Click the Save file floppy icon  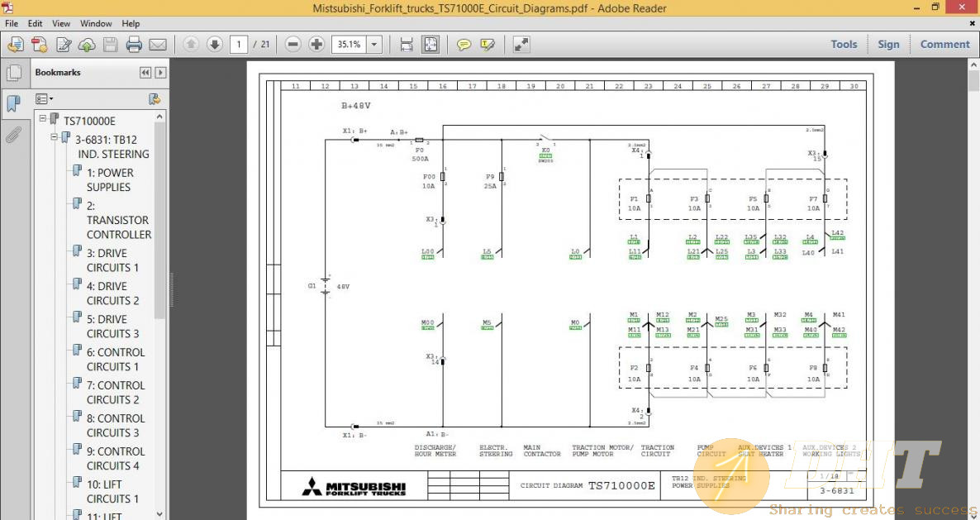pyautogui.click(x=111, y=45)
